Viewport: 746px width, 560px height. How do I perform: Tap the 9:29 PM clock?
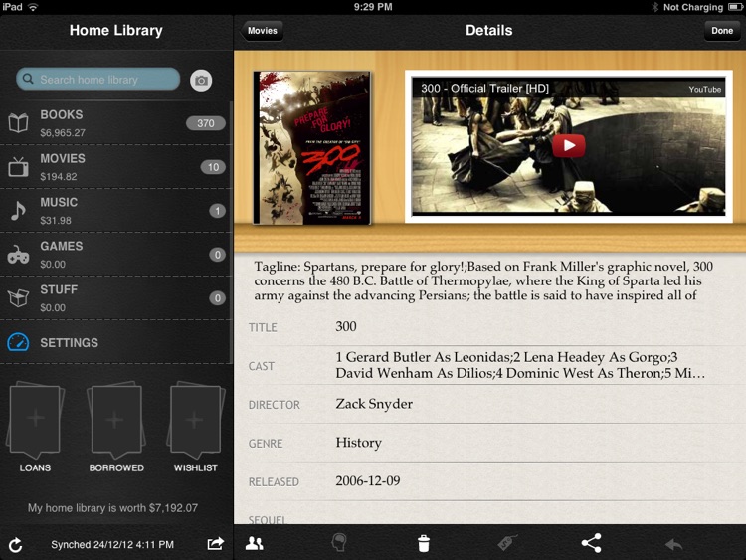373,7
